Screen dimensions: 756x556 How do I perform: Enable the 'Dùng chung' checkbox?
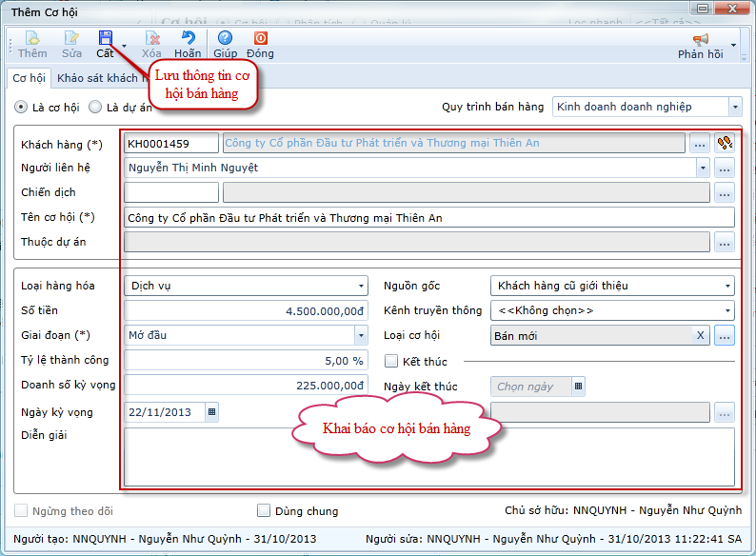click(x=265, y=510)
